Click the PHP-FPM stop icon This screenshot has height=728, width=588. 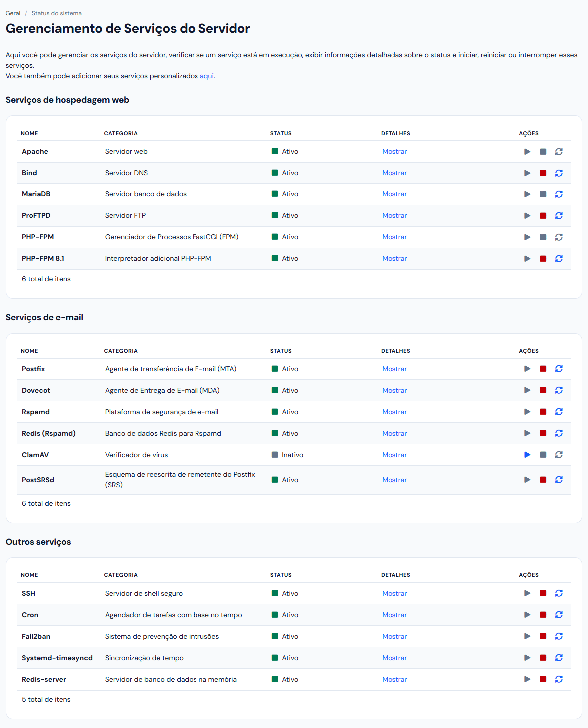(543, 237)
